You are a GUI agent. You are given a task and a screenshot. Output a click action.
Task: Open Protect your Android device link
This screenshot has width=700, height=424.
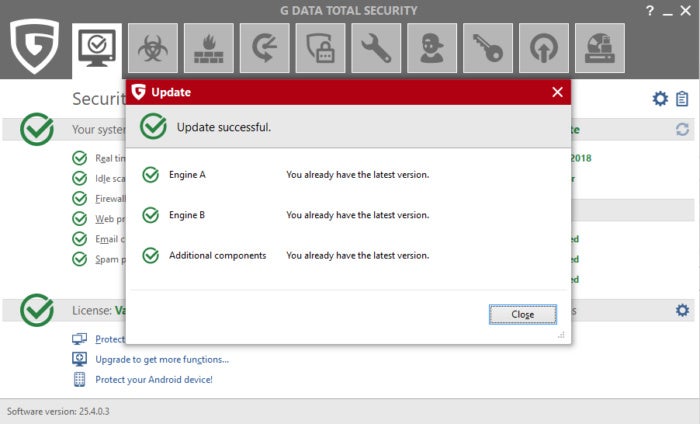tap(154, 379)
